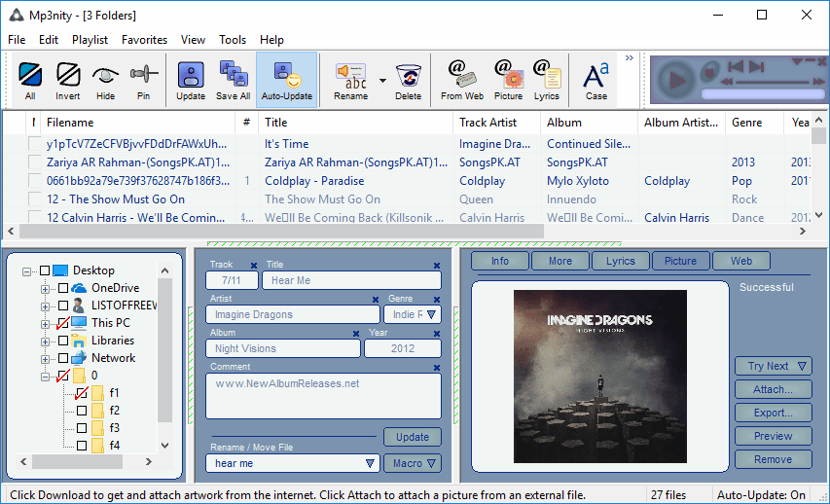
Task: Switch to the Lyrics tab
Action: coord(620,261)
